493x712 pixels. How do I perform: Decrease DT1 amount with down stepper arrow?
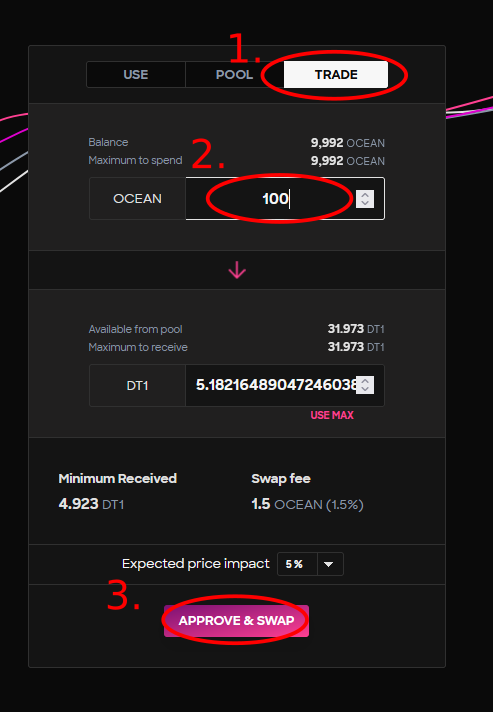(365, 389)
